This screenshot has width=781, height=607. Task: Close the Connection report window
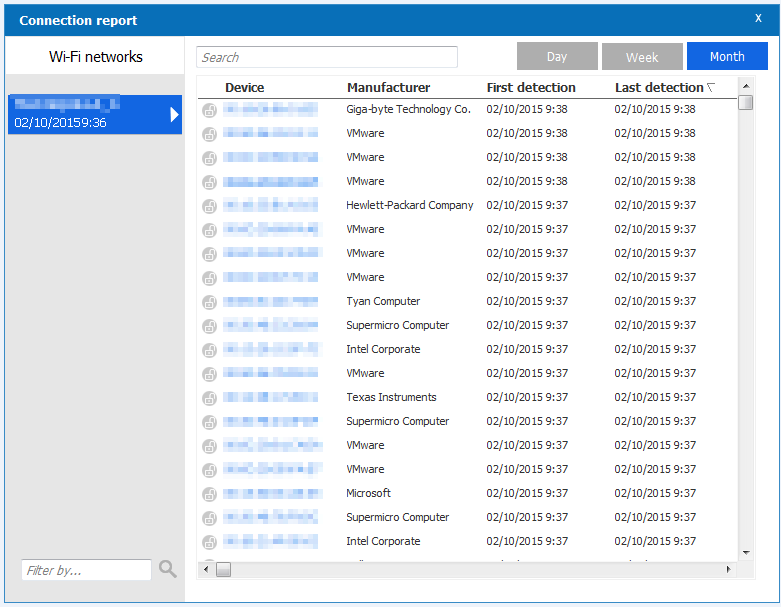(758, 18)
